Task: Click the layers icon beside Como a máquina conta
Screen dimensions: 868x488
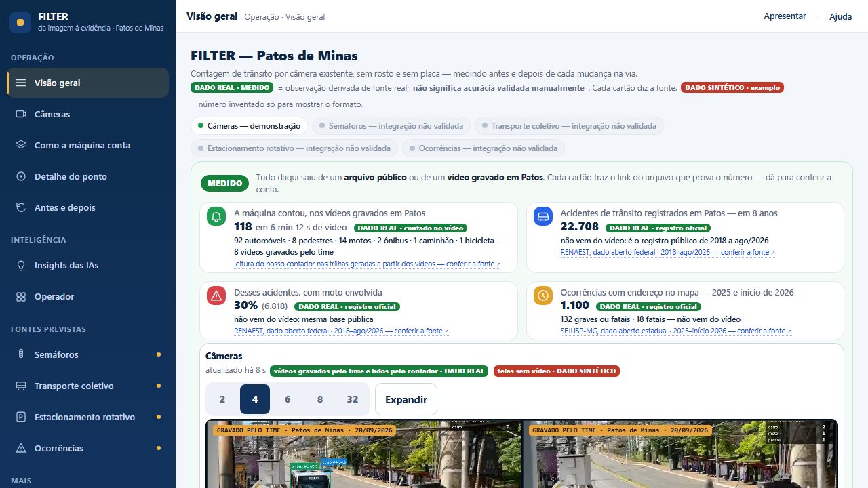Action: pyautogui.click(x=21, y=145)
